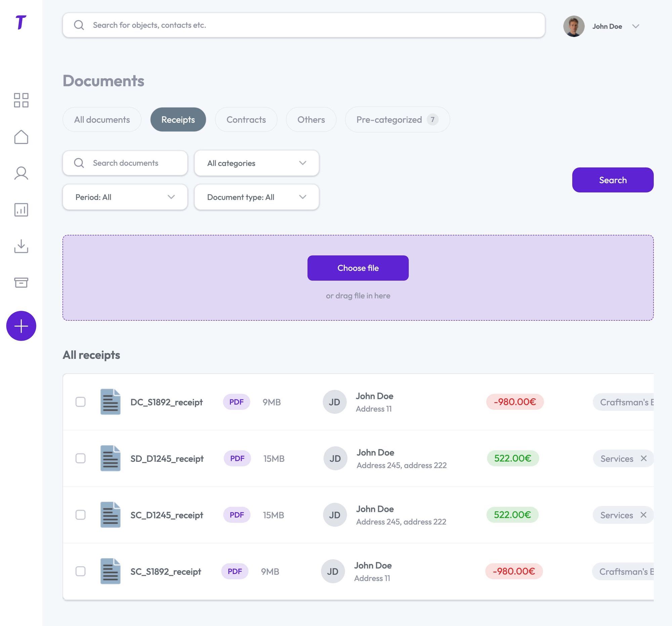
Task: Open the All categories dropdown
Action: [x=256, y=163]
